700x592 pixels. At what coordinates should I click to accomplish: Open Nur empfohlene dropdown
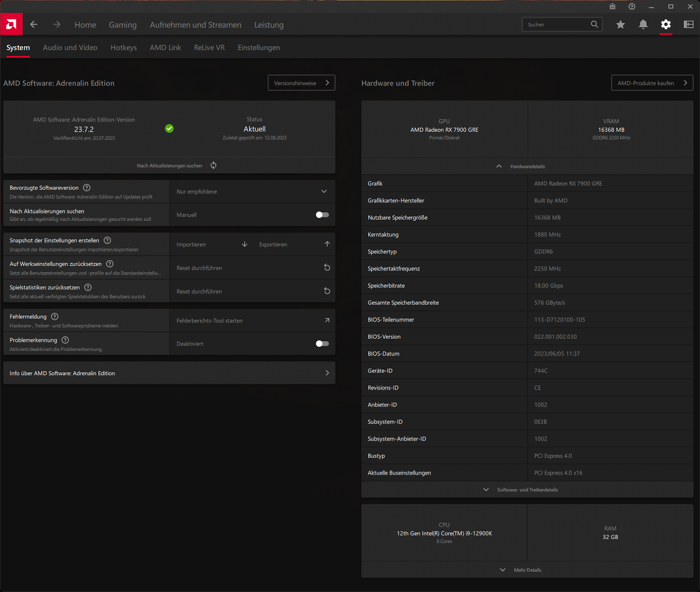(x=252, y=191)
